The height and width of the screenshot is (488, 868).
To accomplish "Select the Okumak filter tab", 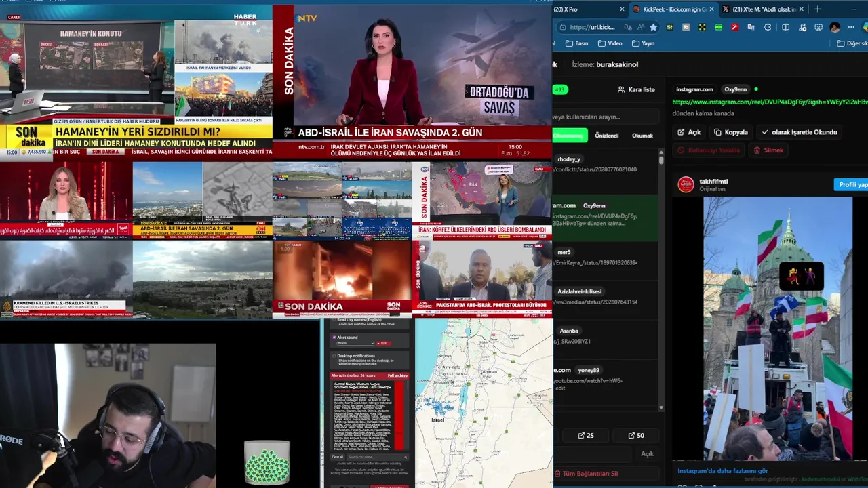I will click(642, 136).
